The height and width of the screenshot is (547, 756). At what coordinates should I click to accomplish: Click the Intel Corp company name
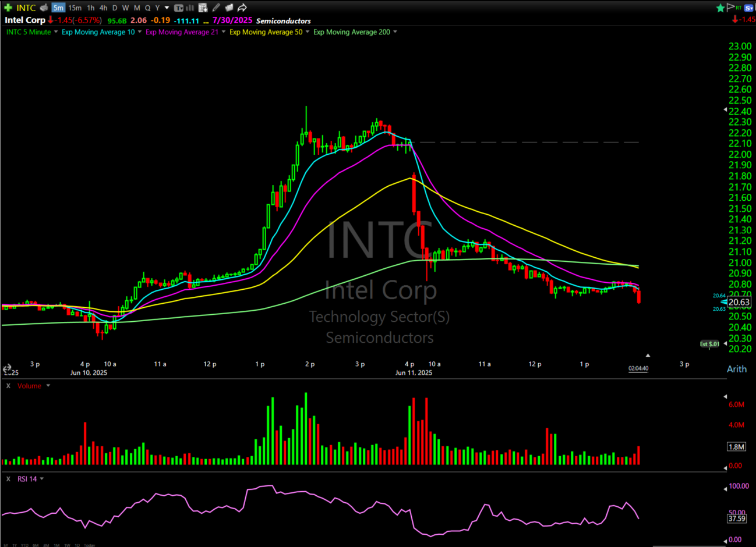[x=25, y=20]
